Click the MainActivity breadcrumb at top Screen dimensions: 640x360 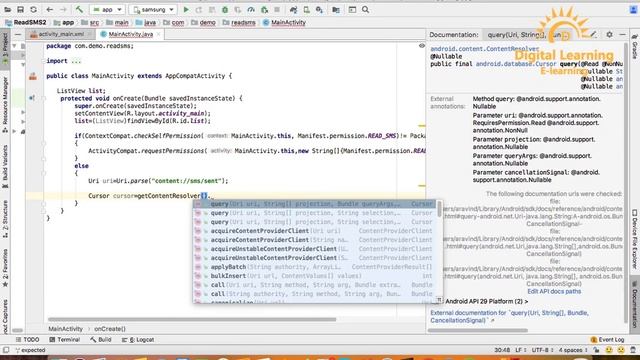pyautogui.click(x=284, y=22)
